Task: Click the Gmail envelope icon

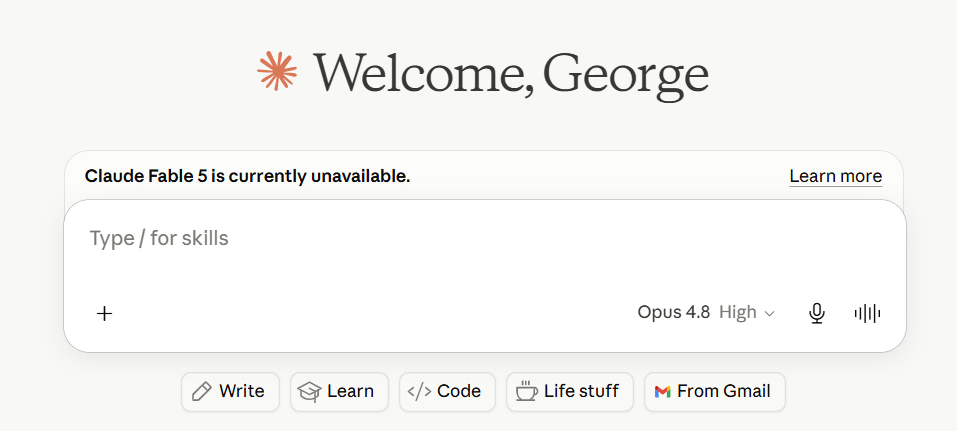Action: [x=662, y=391]
